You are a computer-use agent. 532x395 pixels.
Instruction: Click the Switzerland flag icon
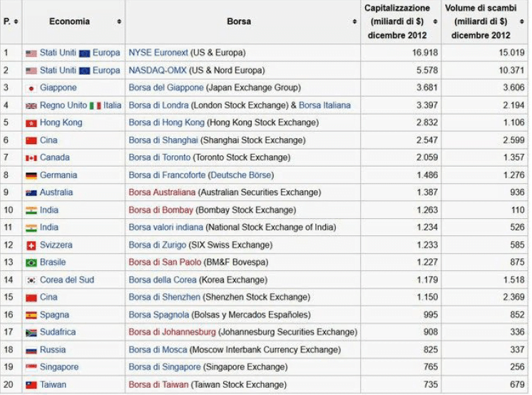pos(31,245)
